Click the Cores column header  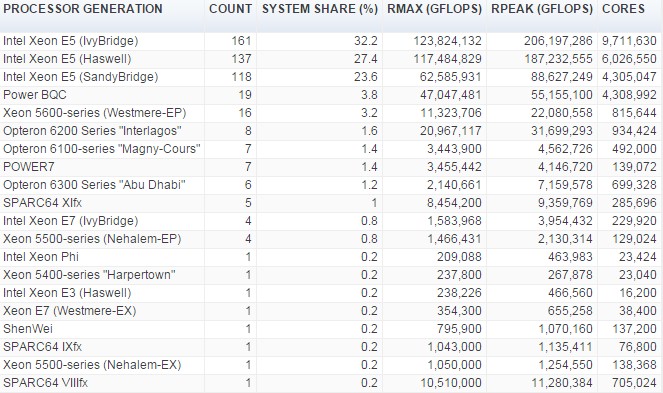[623, 9]
